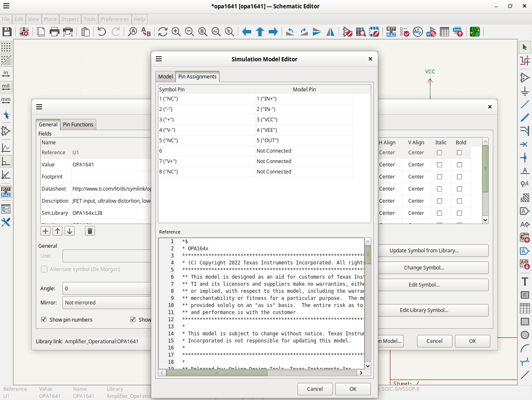This screenshot has height=400, width=532.
Task: Switch to PCB editor via toolbar icon
Action: tap(475, 32)
